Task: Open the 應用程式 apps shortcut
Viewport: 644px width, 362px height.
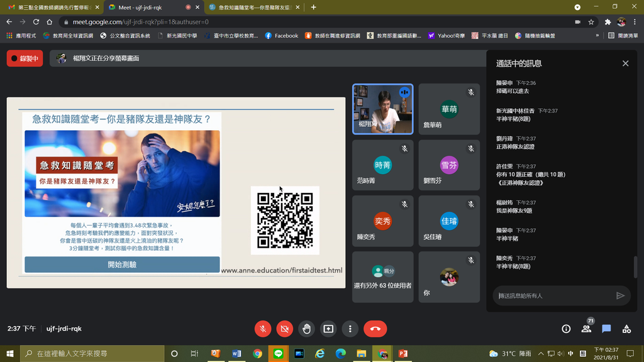Action: pos(21,36)
